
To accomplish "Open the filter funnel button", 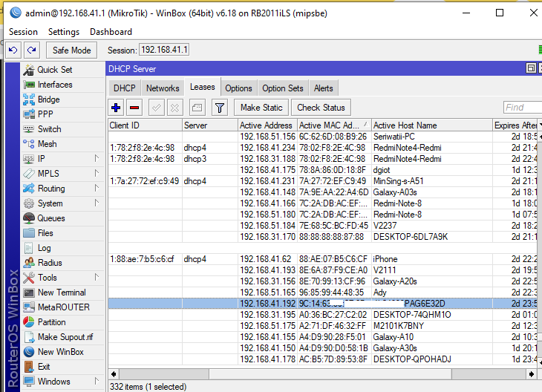I will point(220,108).
